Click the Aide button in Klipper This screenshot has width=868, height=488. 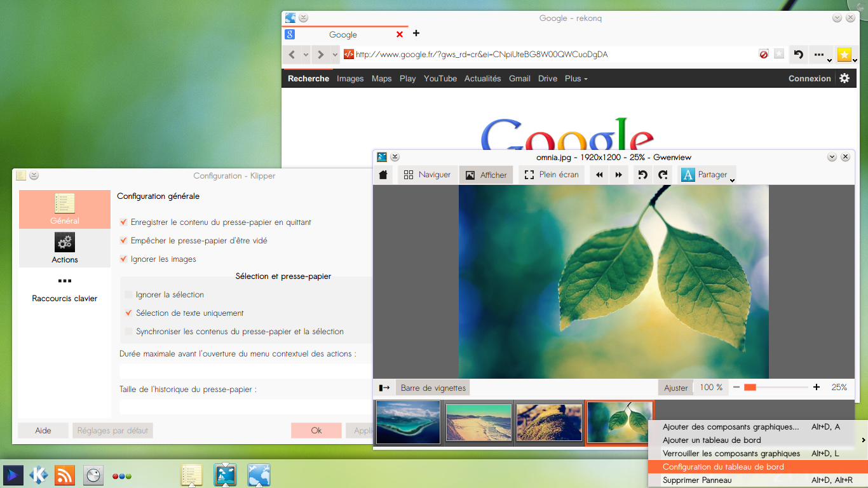(x=43, y=430)
